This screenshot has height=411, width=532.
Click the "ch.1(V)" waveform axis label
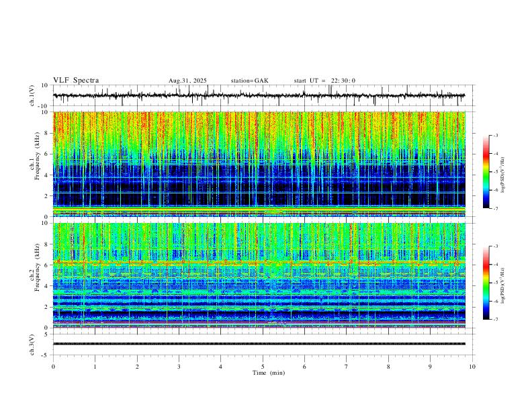(32, 95)
